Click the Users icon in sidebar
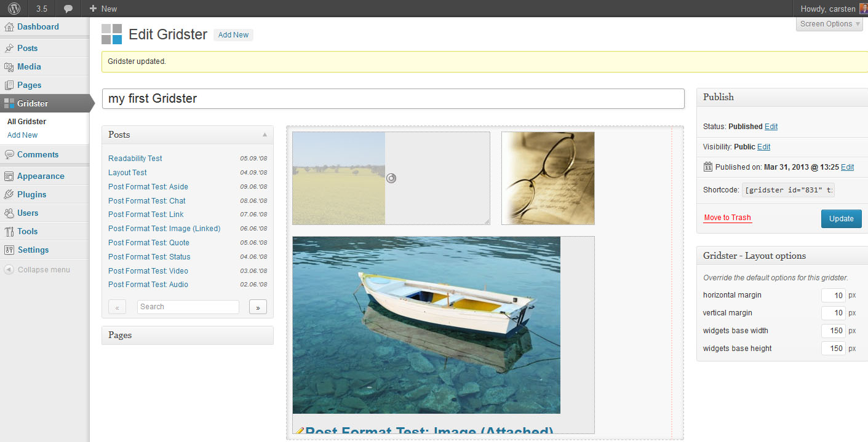 (9, 213)
